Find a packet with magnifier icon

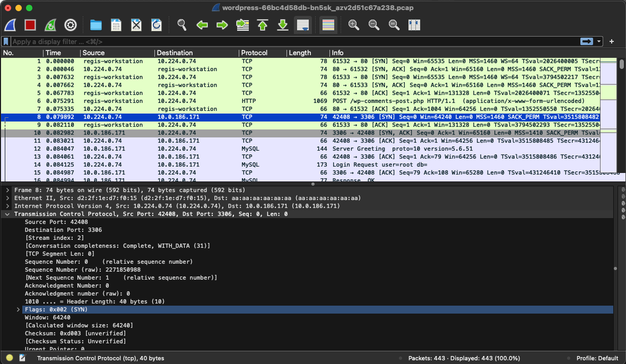(182, 25)
